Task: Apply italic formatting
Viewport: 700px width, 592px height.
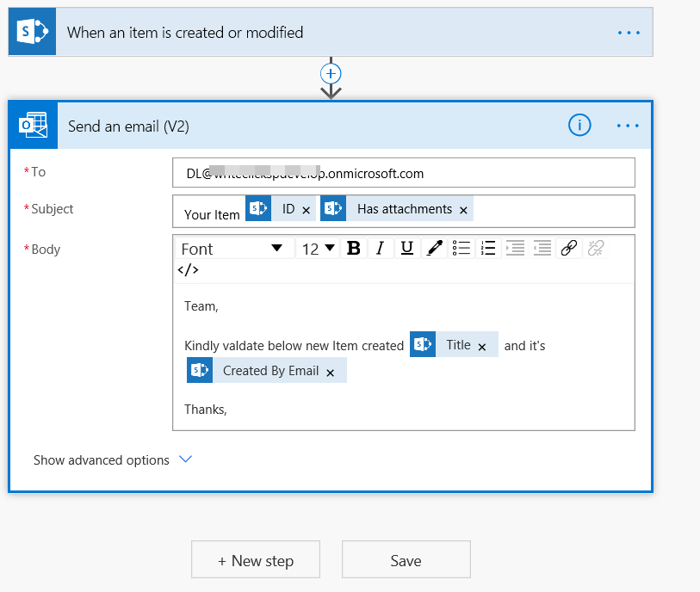Action: (x=380, y=248)
